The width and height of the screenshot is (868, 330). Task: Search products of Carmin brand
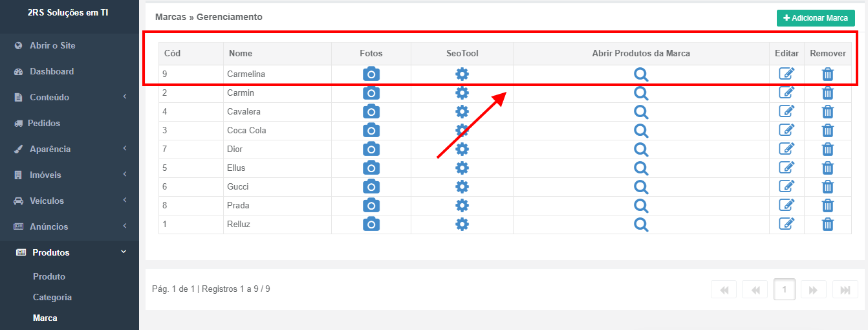tap(641, 93)
